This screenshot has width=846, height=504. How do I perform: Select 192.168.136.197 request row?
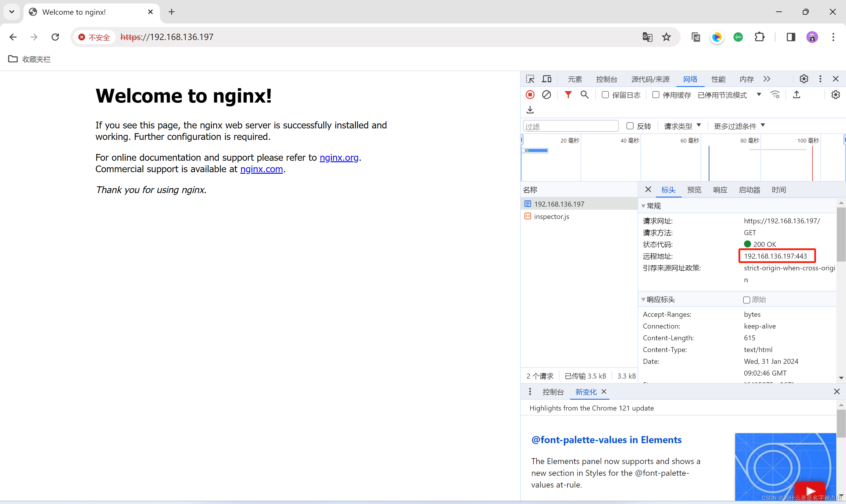(x=579, y=204)
